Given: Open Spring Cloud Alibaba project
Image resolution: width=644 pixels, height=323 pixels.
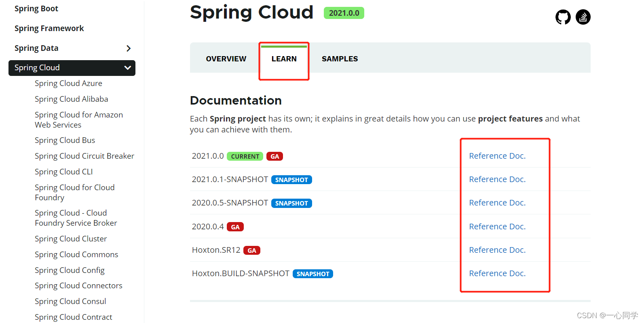Looking at the screenshot, I should pos(71,99).
